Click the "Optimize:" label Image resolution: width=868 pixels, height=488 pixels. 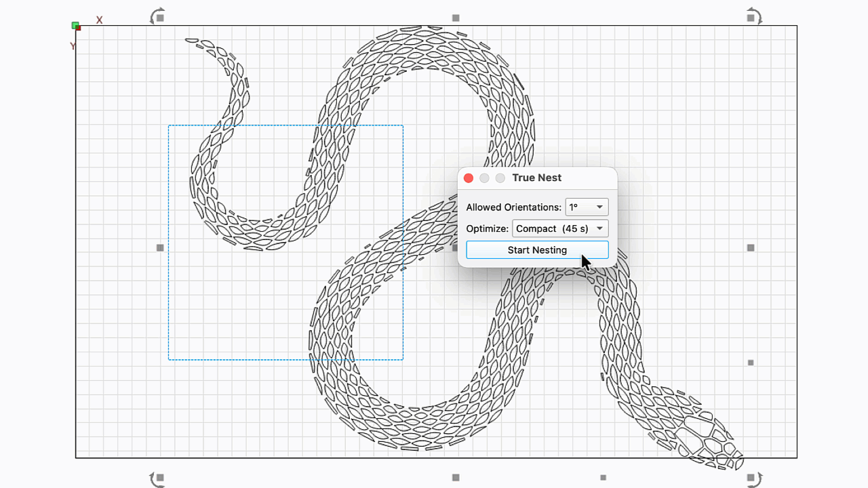tap(488, 229)
